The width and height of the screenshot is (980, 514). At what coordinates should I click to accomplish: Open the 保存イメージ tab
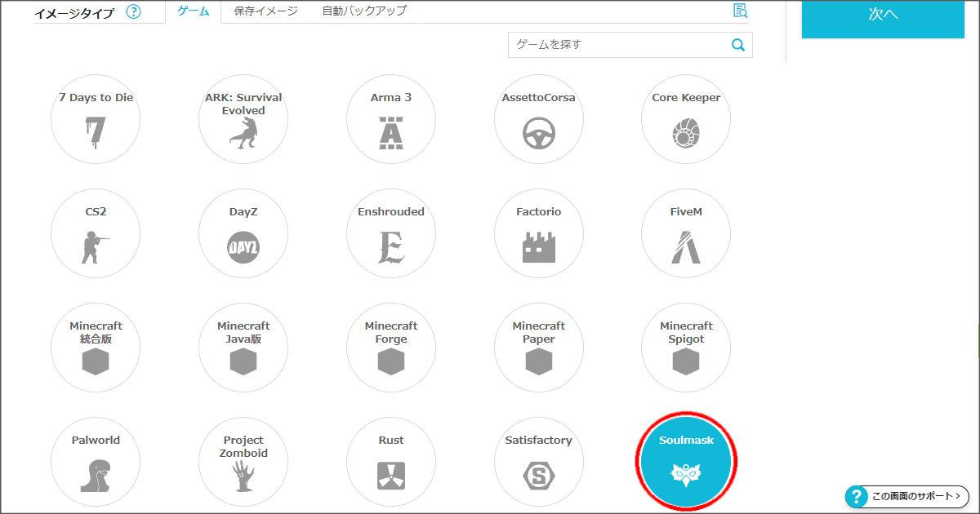(265, 11)
